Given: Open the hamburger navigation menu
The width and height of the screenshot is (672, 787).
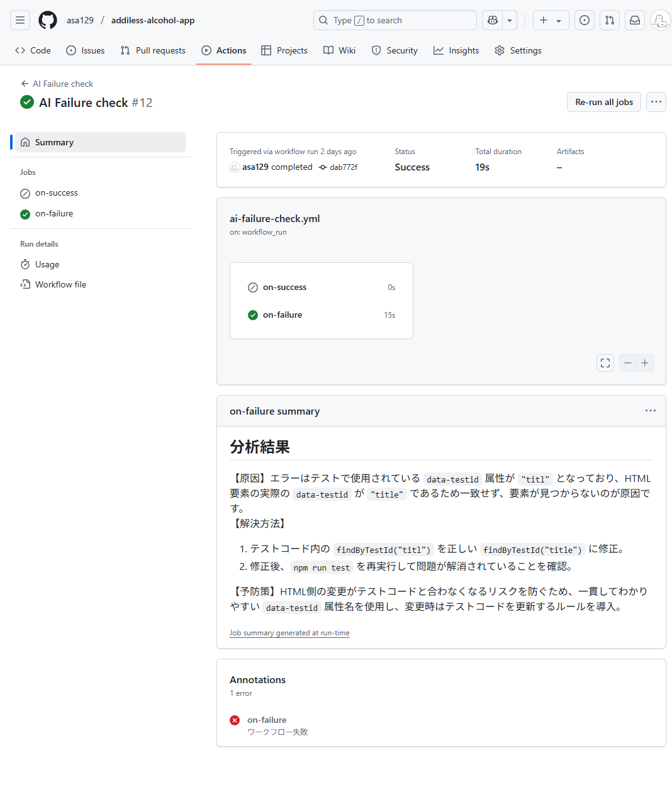Looking at the screenshot, I should pos(20,20).
